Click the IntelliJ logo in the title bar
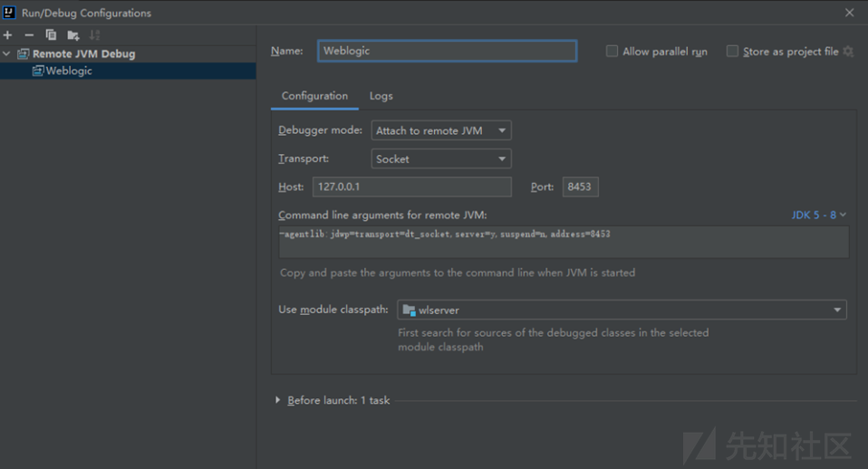The image size is (868, 469). point(9,12)
